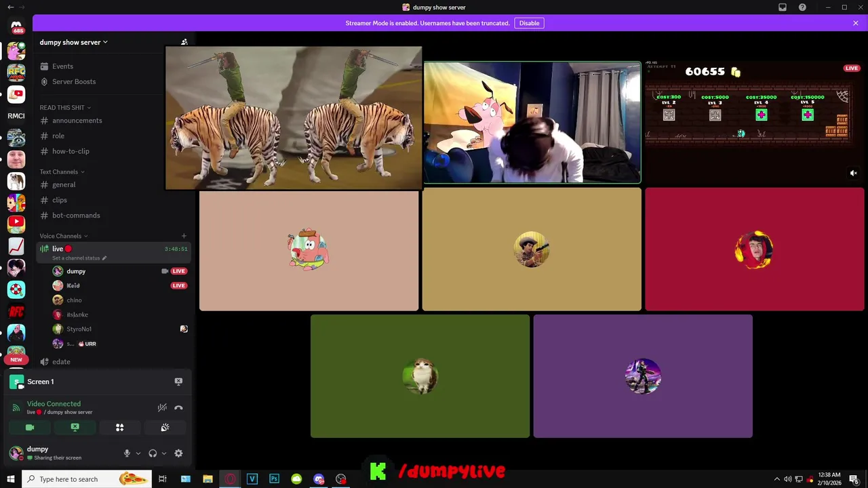Open the soundboard button
The image size is (868, 488).
coord(165,428)
